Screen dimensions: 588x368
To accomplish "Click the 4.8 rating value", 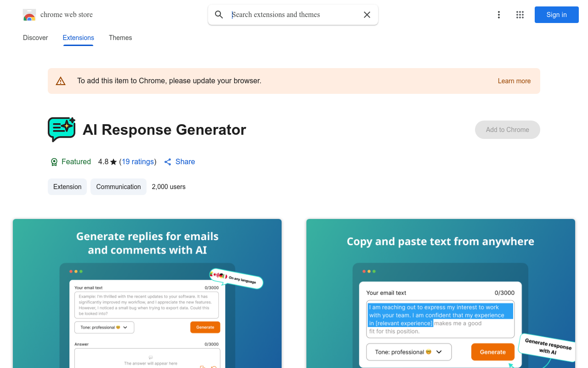I will click(103, 162).
